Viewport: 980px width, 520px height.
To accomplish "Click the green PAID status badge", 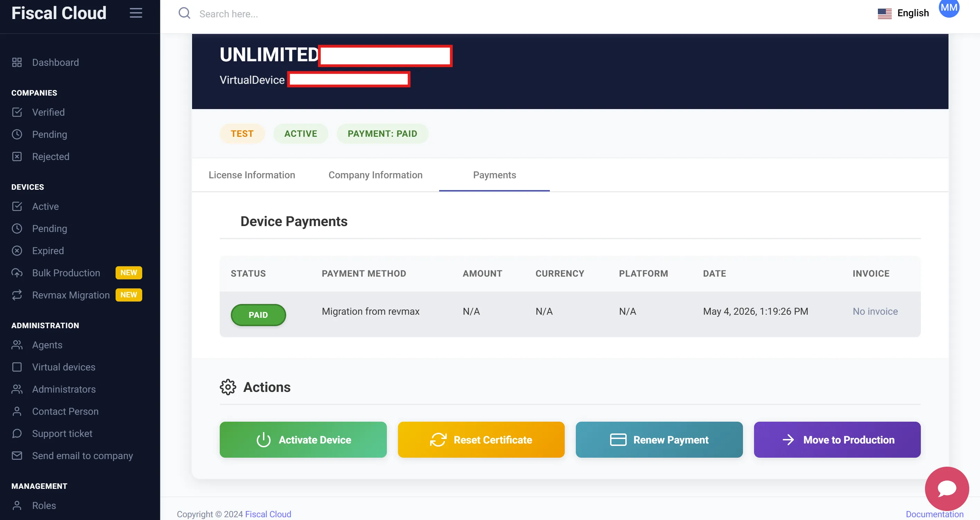I will [258, 315].
